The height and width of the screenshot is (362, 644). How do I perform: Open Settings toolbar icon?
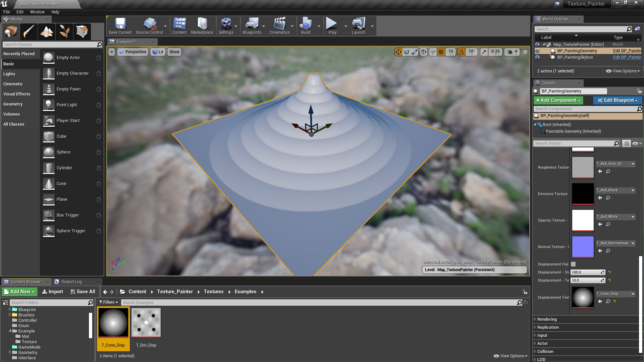pos(226,26)
